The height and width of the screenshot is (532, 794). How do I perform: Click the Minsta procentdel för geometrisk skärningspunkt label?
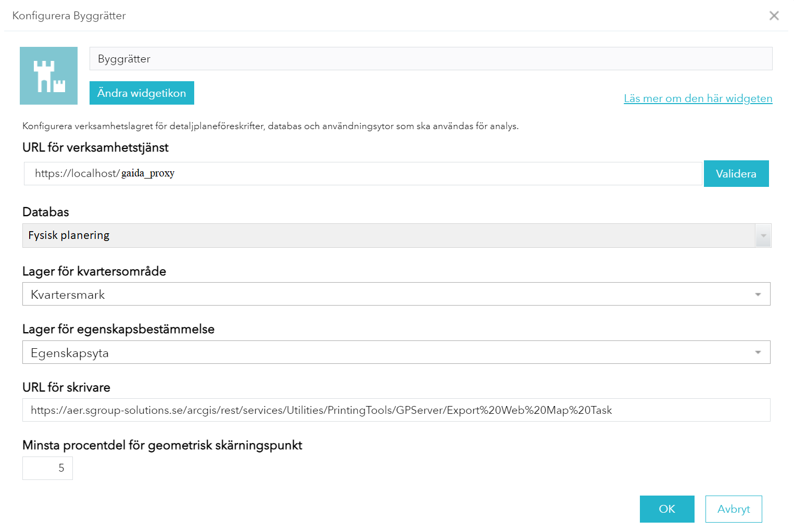pos(162,445)
